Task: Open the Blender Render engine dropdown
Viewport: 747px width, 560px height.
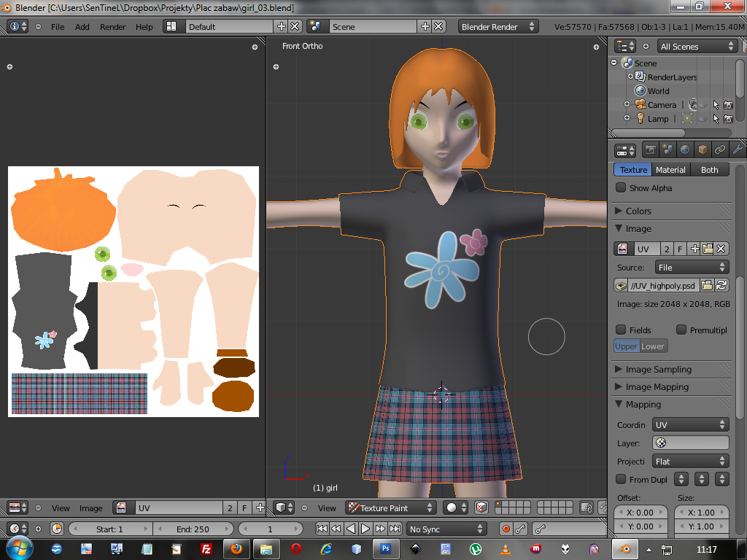Action: (x=498, y=26)
